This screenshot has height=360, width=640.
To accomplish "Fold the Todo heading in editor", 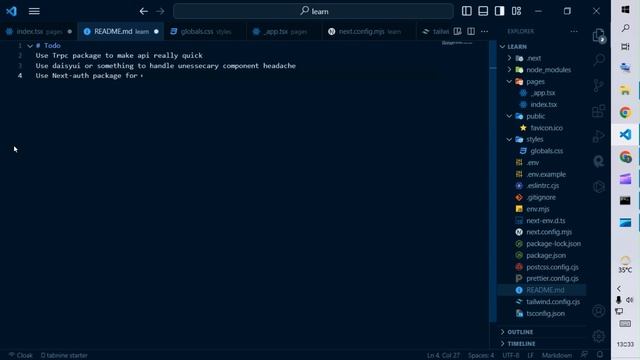I will click(x=30, y=46).
